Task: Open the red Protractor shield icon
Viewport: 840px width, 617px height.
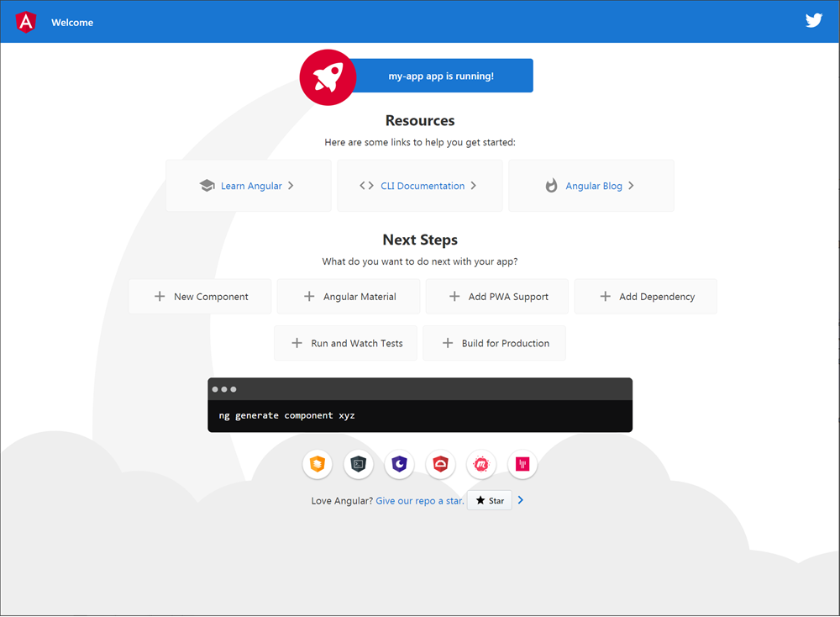Action: pos(440,464)
